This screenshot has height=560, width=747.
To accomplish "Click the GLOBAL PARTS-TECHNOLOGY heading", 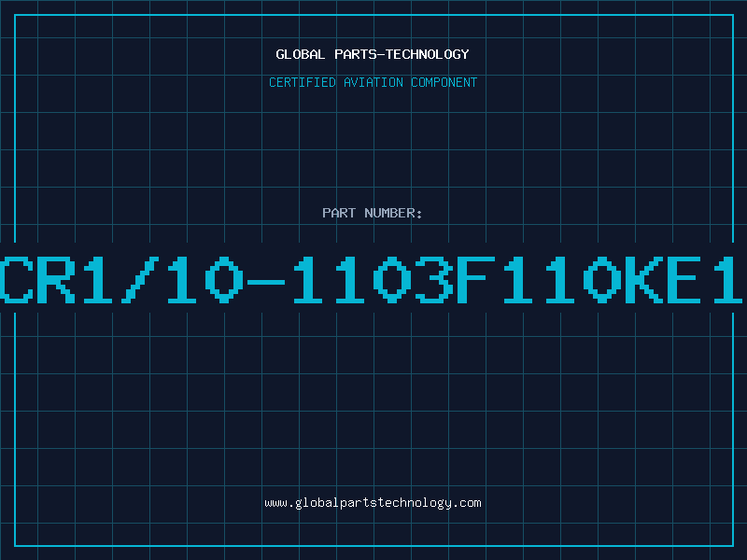I will 373,54.
